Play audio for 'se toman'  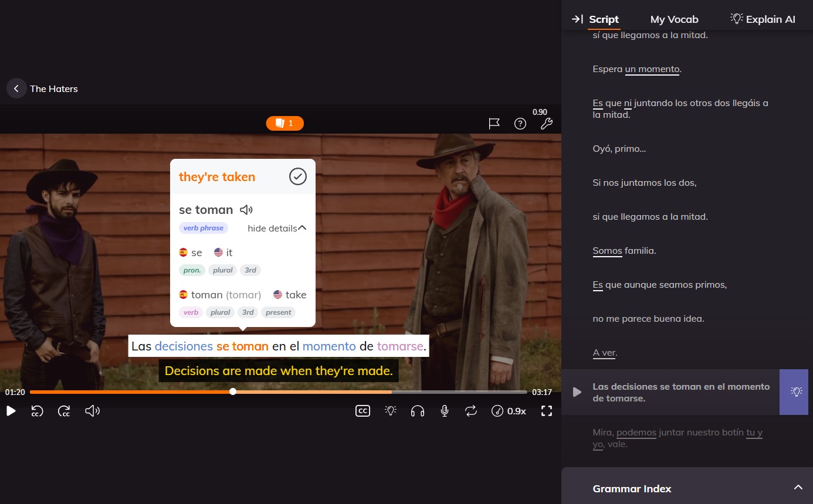pos(246,210)
